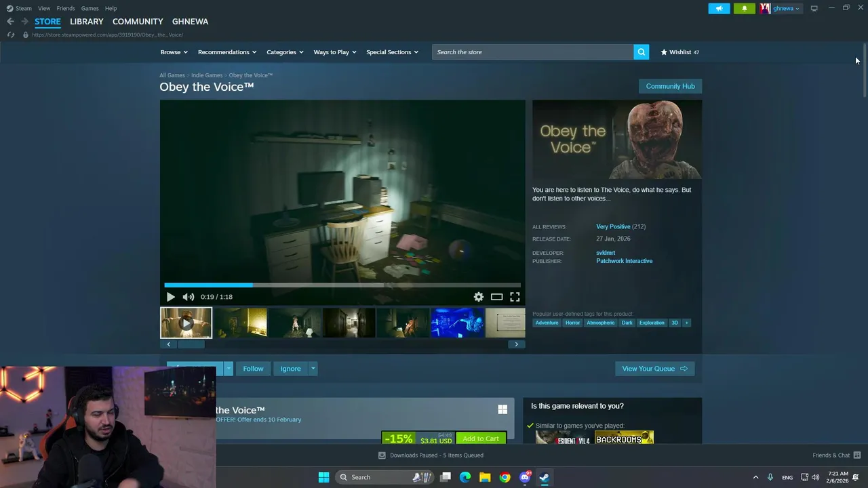This screenshot has height=488, width=868.
Task: Focus the Search the store field
Action: 533,52
